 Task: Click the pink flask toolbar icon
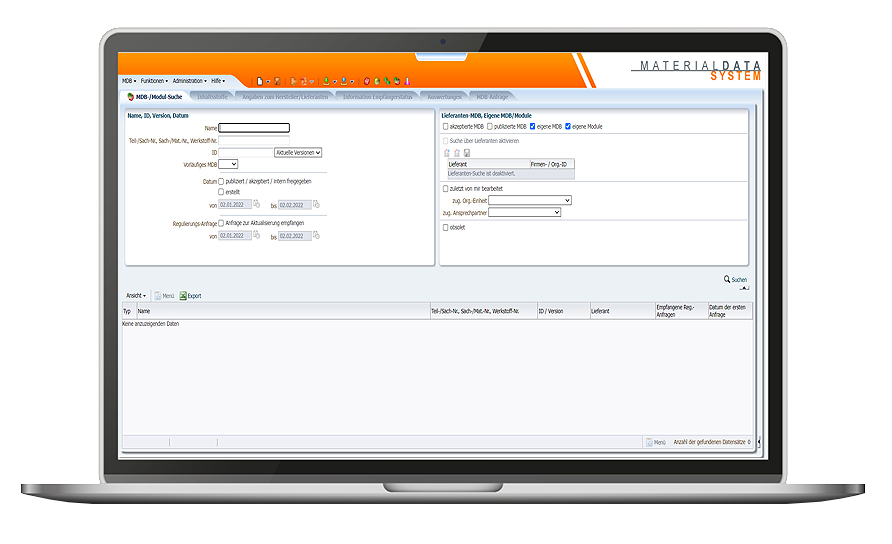tap(407, 81)
